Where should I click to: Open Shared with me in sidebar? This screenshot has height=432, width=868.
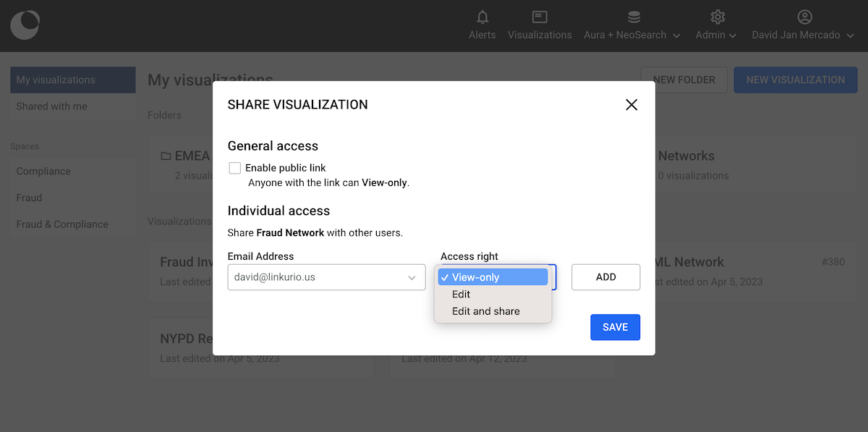click(52, 106)
